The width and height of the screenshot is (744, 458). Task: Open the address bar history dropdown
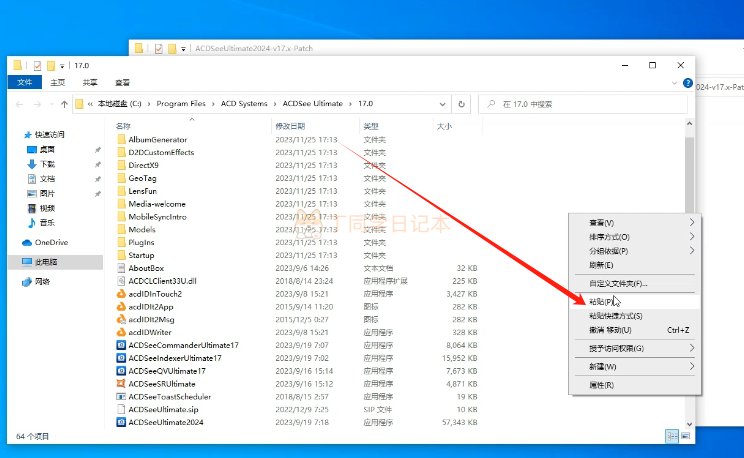(x=443, y=104)
